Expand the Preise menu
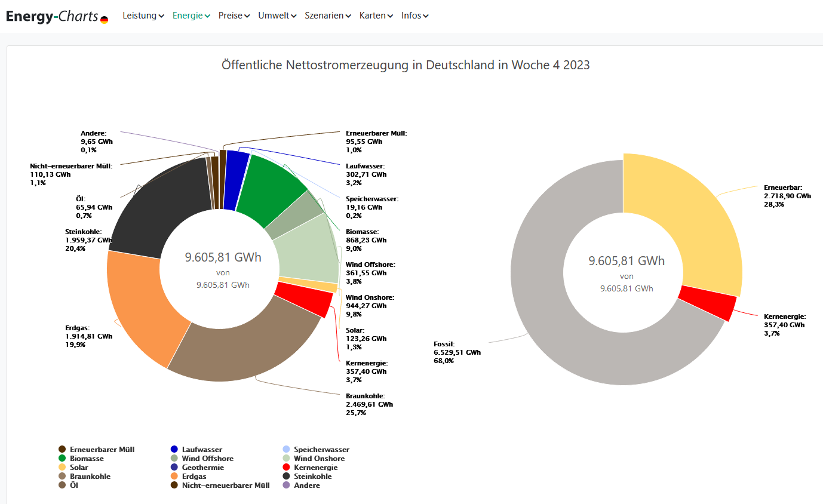 (234, 16)
